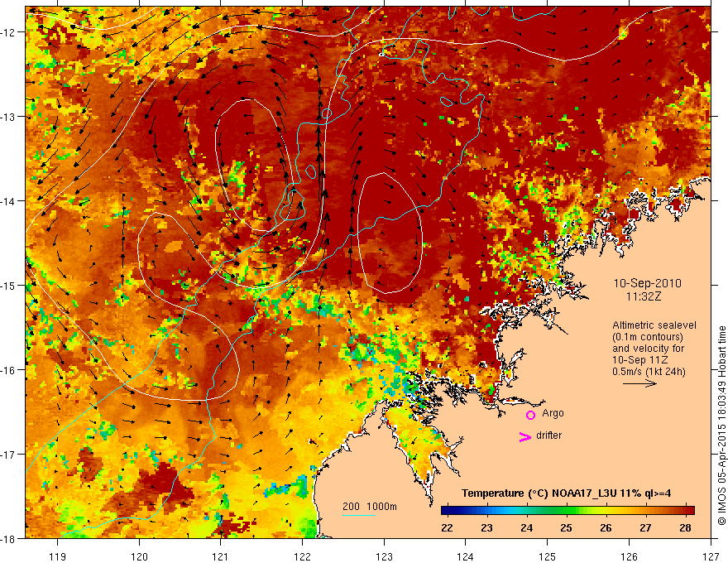
Task: Click the '10-Sep-2010' date label
Action: click(x=647, y=283)
